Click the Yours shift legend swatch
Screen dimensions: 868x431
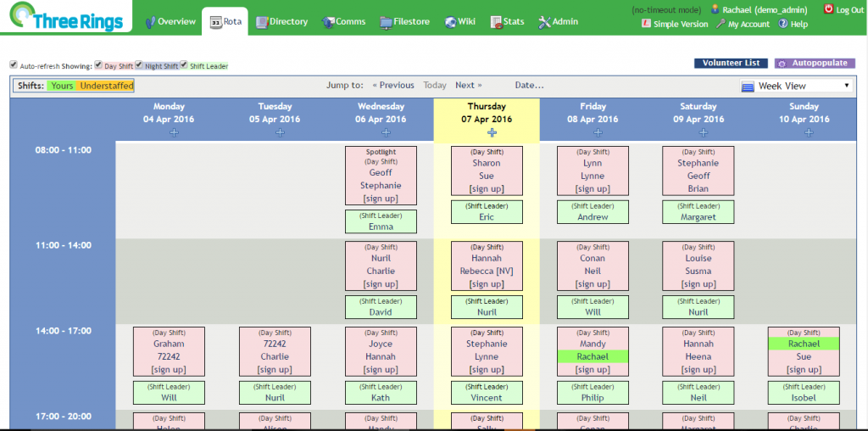click(x=62, y=86)
